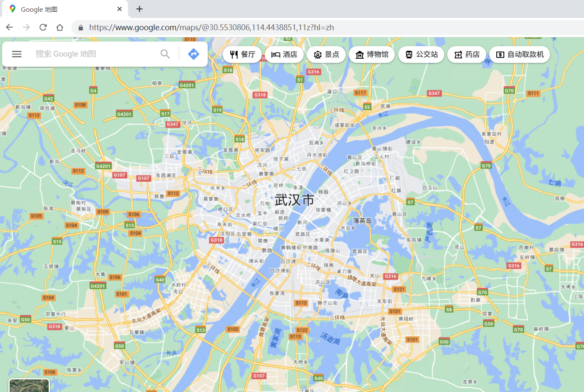Open the Google Maps hamburger menu
This screenshot has width=584, height=392.
click(17, 54)
